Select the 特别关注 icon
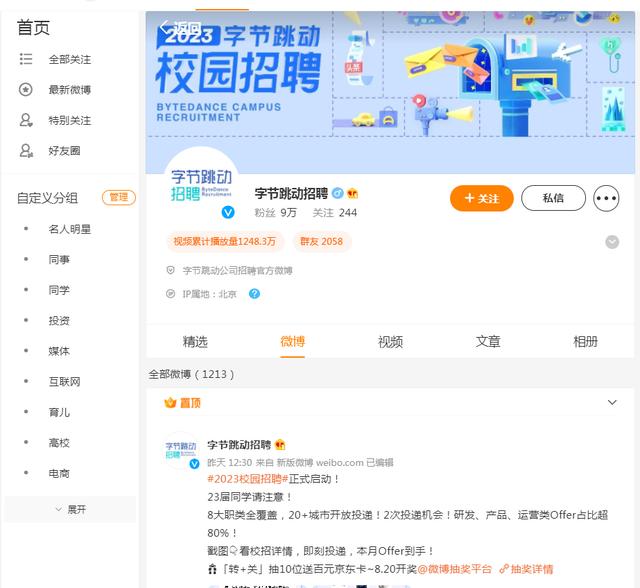Viewport: 640px width, 588px height. click(26, 120)
